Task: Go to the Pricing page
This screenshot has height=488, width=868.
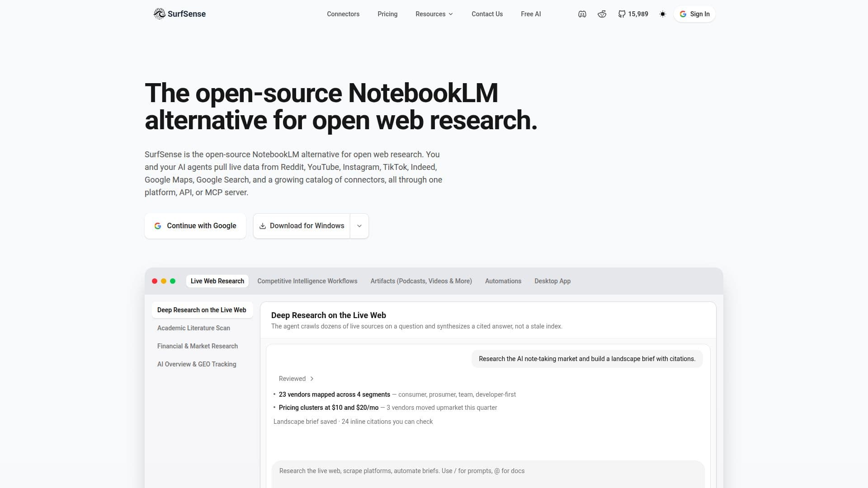Action: (387, 14)
